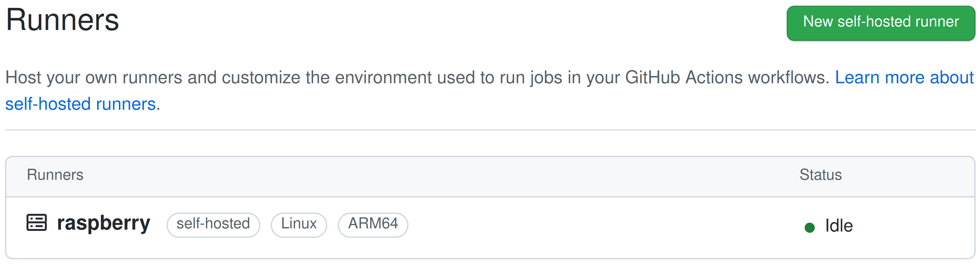Viewport: 980px width, 264px height.
Task: Click the Host your own runners text
Action: 94,78
